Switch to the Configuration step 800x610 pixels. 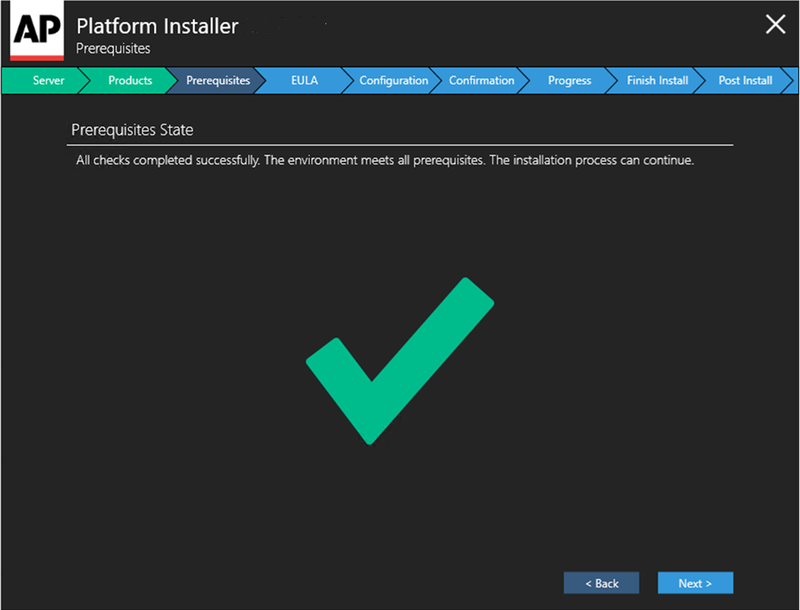393,81
